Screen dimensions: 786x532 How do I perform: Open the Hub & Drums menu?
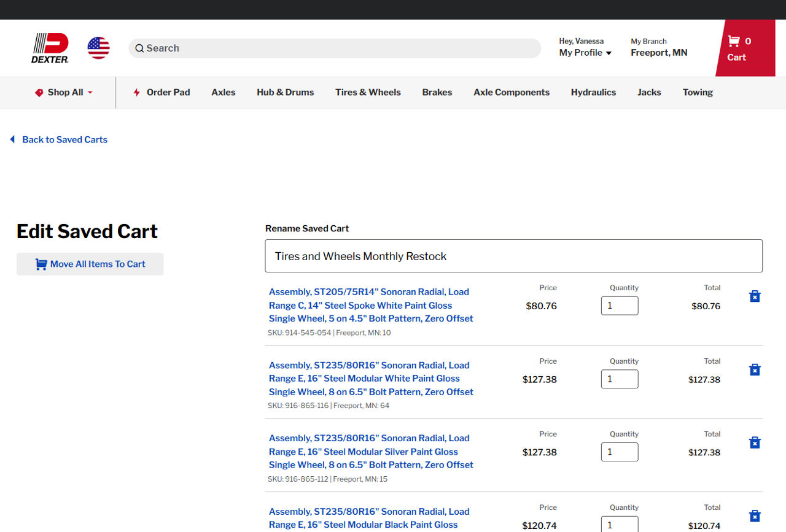(x=286, y=92)
